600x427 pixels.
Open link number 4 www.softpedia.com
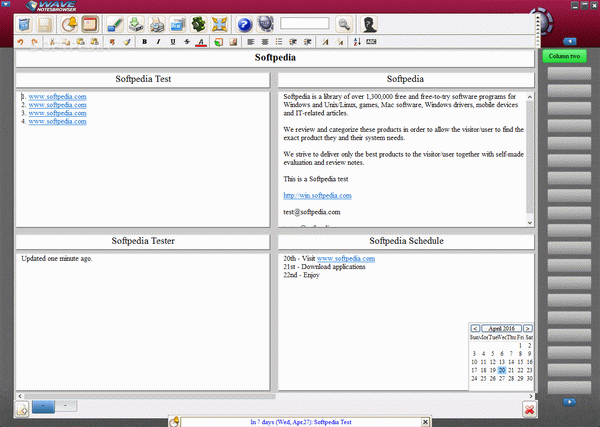pos(57,121)
